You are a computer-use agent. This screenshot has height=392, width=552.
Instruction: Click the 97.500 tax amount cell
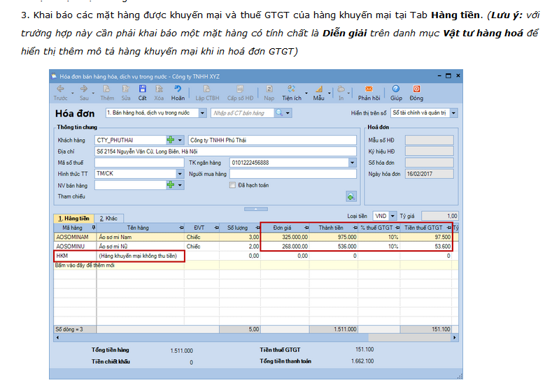pos(426,237)
